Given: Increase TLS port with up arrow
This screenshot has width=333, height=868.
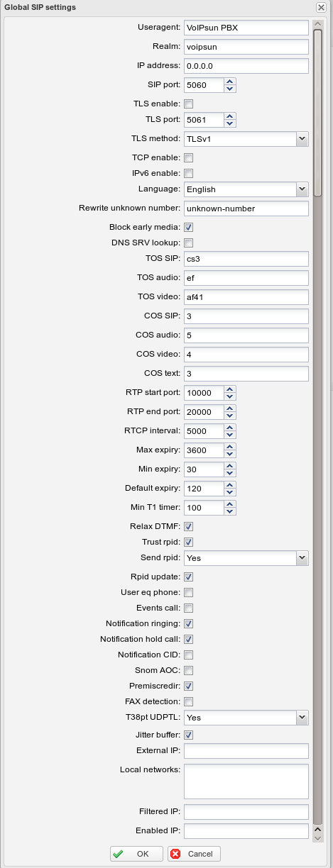Looking at the screenshot, I should pos(229,116).
